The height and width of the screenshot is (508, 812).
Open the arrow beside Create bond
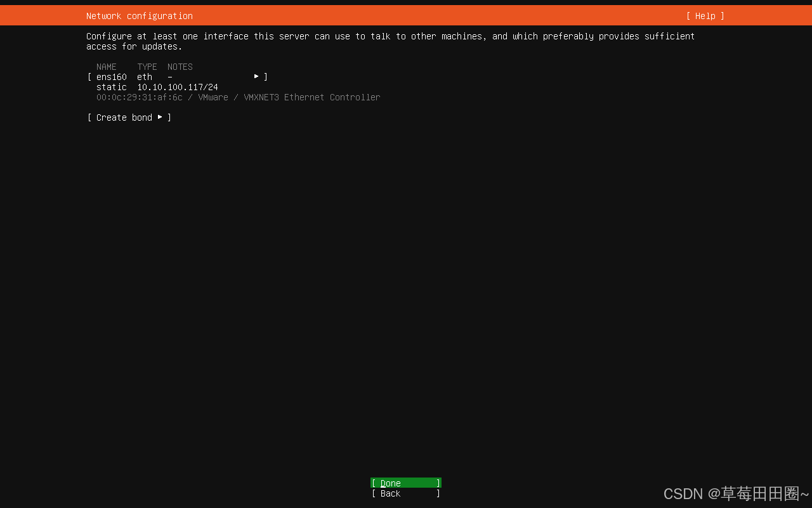tap(160, 117)
